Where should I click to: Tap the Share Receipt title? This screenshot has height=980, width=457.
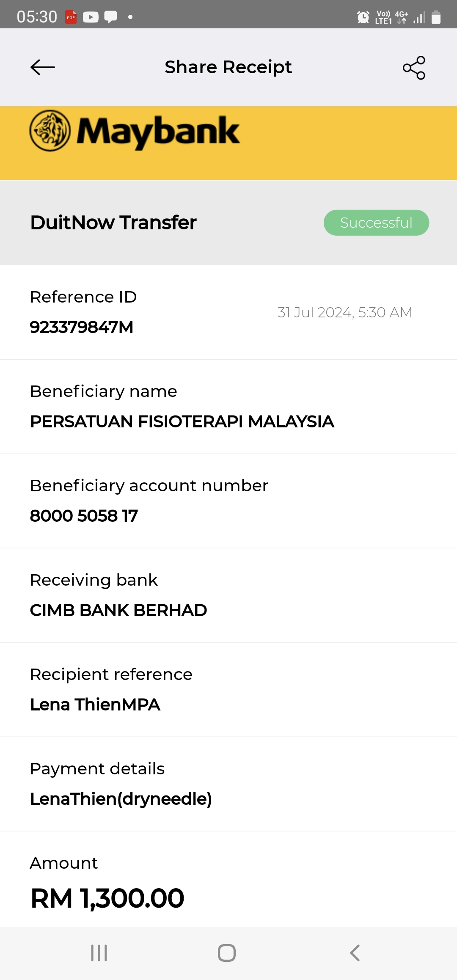[x=228, y=67]
